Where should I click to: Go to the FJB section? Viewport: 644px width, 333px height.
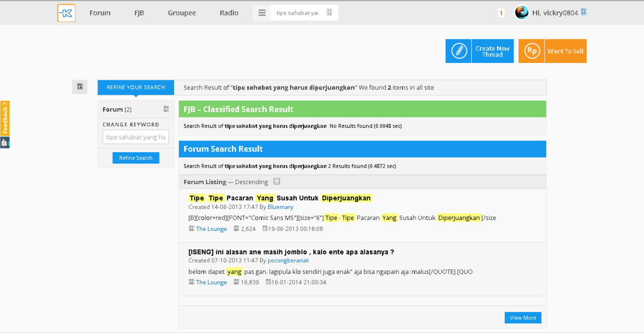(x=139, y=13)
